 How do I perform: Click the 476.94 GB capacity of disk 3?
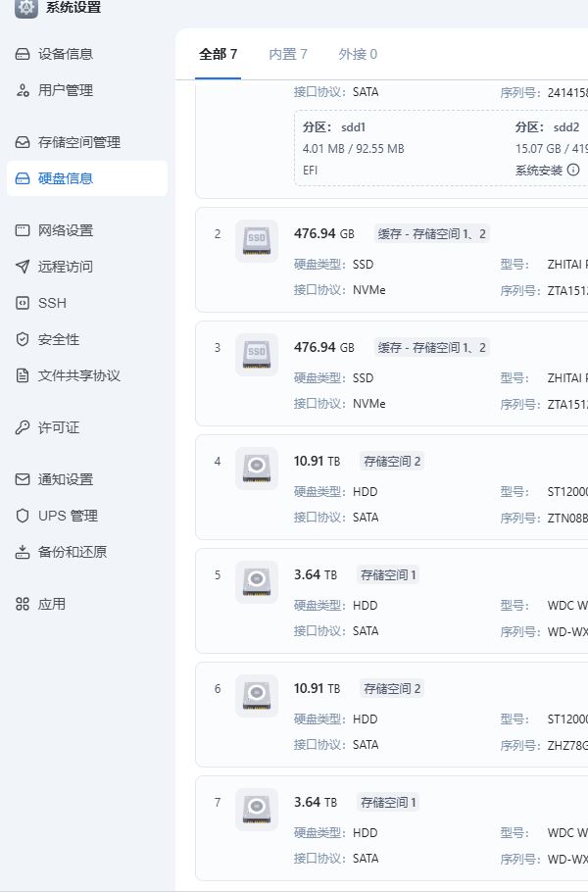click(x=324, y=348)
